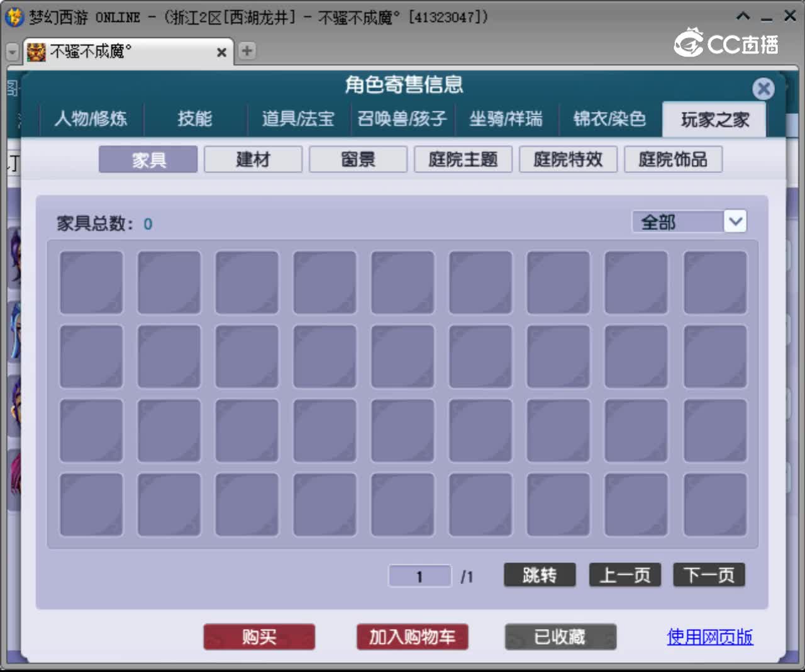Show the 窗景 sub-category
805x672 pixels.
click(358, 160)
